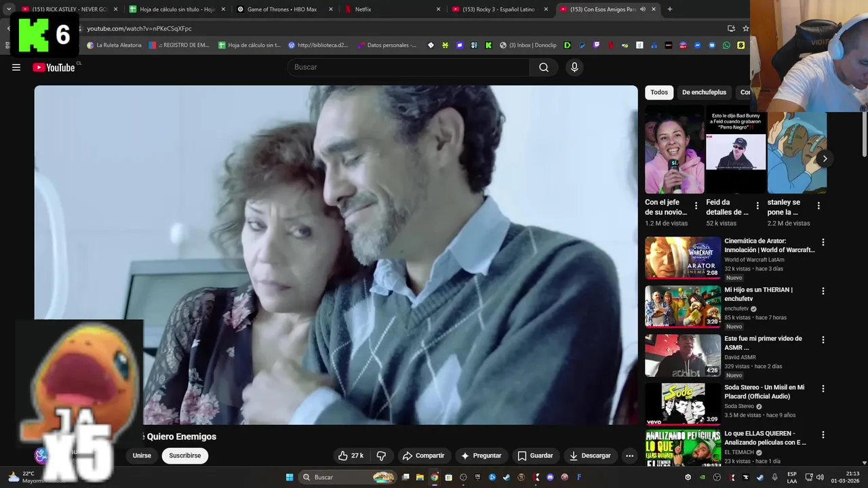The width and height of the screenshot is (868, 488).
Task: Open the tab search dropdown arrow
Action: tap(9, 9)
